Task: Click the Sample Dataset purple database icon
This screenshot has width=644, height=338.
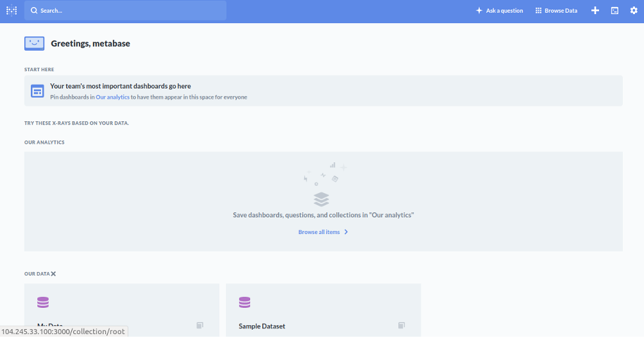Action: (245, 303)
